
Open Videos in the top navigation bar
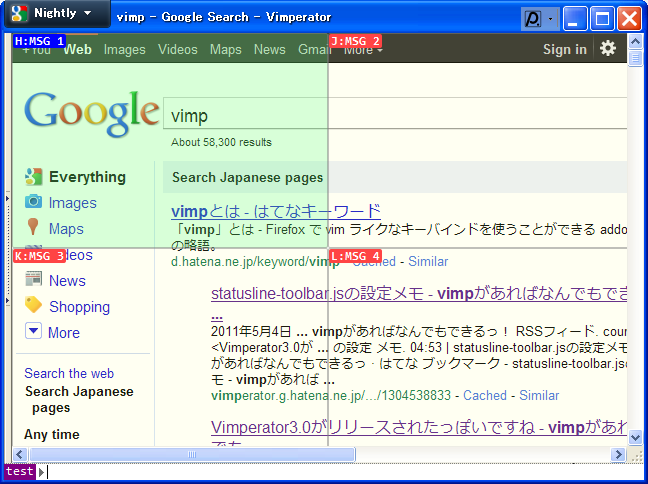point(178,50)
